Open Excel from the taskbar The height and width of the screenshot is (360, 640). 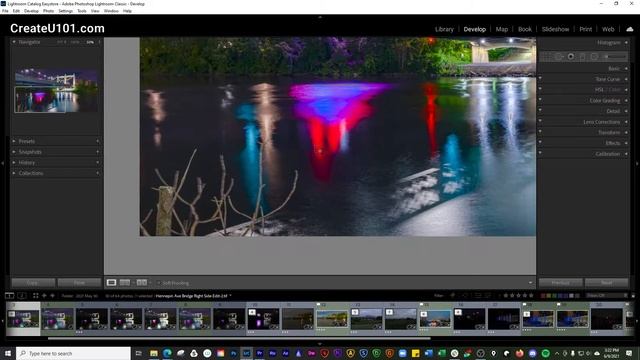442,353
